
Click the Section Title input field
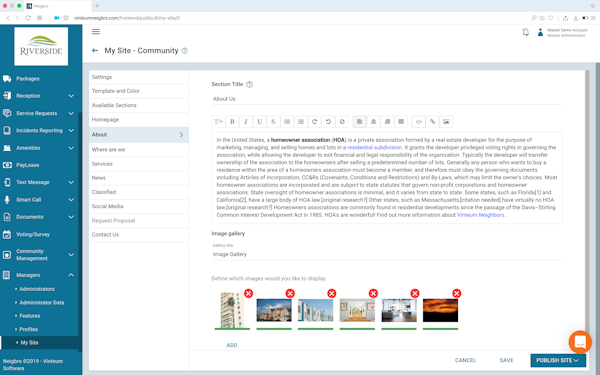(386, 99)
